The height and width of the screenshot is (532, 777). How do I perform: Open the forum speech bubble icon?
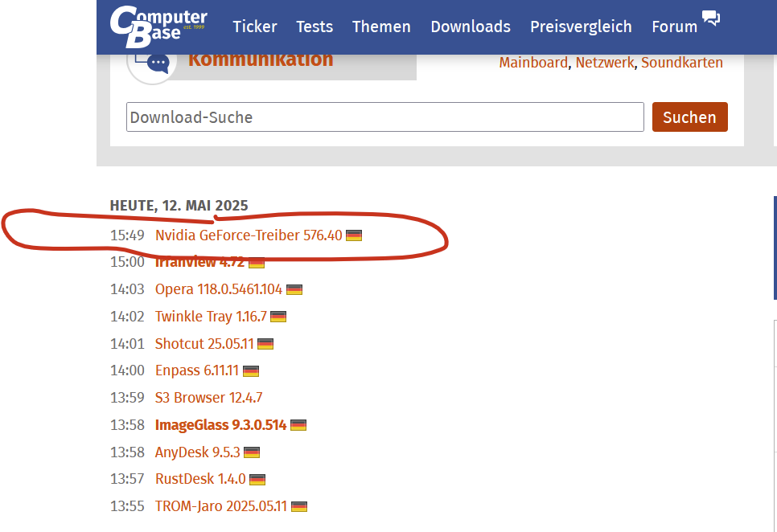pyautogui.click(x=711, y=18)
